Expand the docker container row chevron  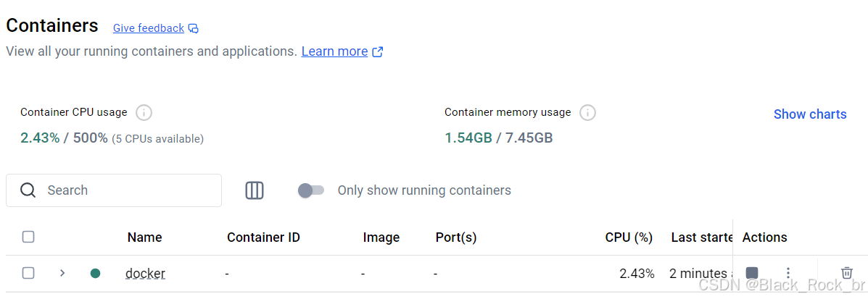pyautogui.click(x=62, y=273)
